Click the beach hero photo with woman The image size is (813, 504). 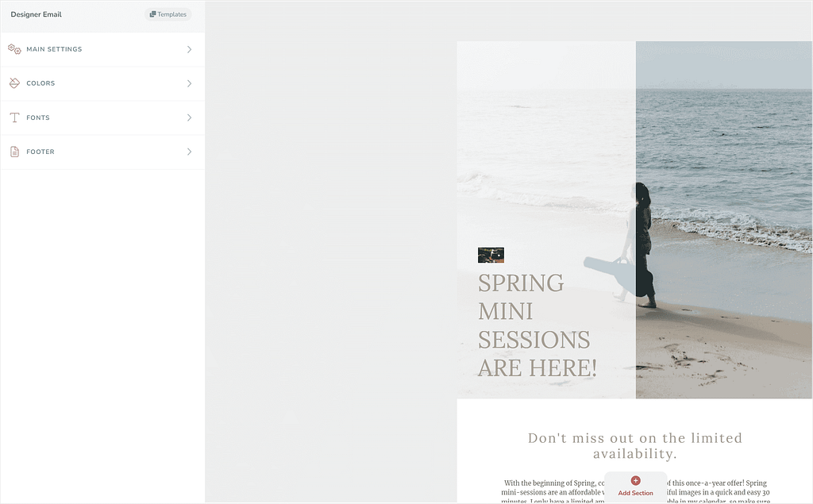(x=724, y=220)
